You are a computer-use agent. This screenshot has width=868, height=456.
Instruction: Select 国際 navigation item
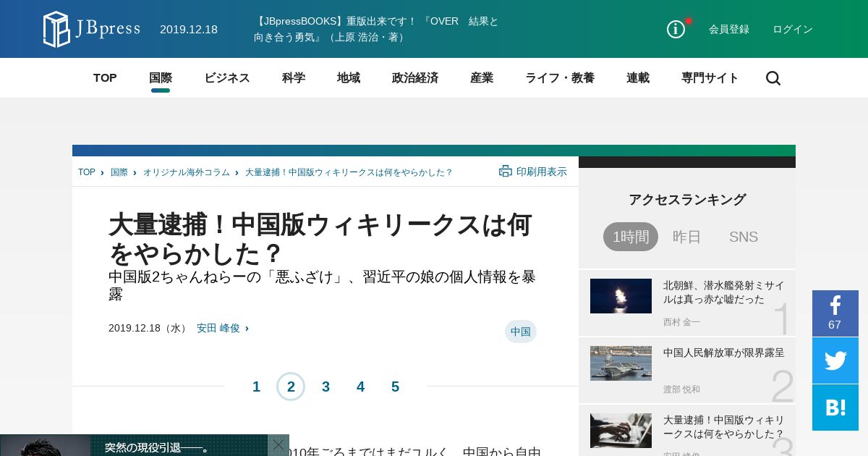coord(161,78)
